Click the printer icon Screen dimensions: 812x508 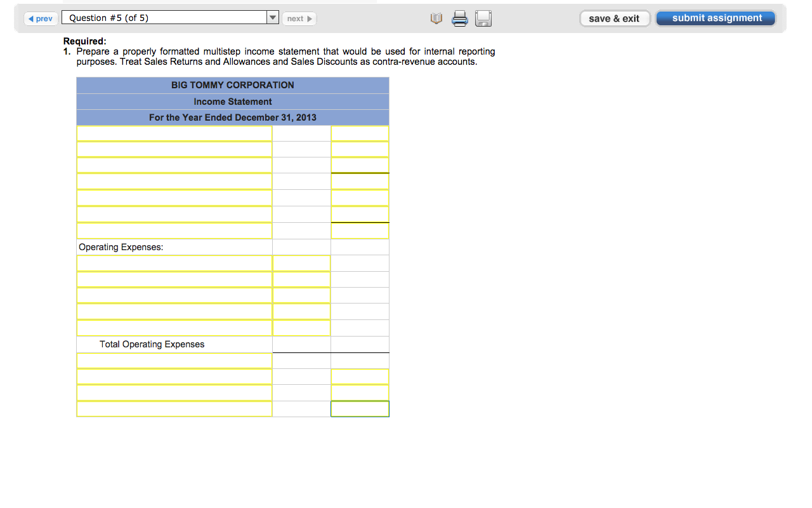[460, 19]
